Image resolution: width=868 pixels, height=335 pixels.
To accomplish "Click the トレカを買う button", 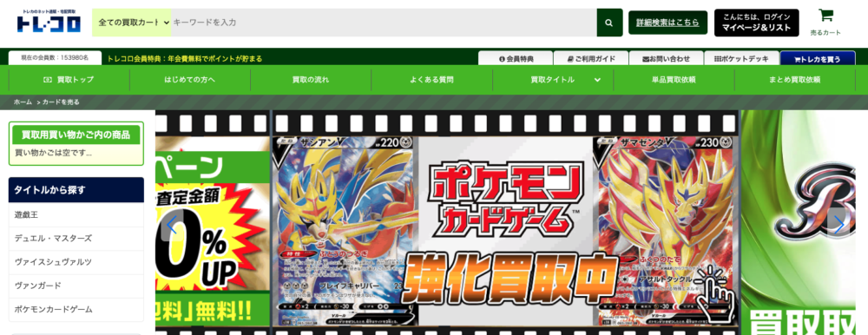I will click(818, 59).
